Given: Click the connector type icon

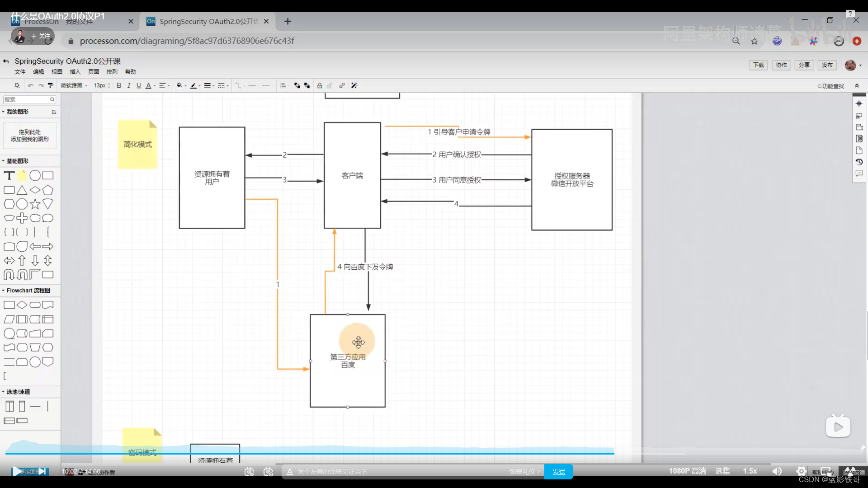Looking at the screenshot, I should [x=238, y=85].
